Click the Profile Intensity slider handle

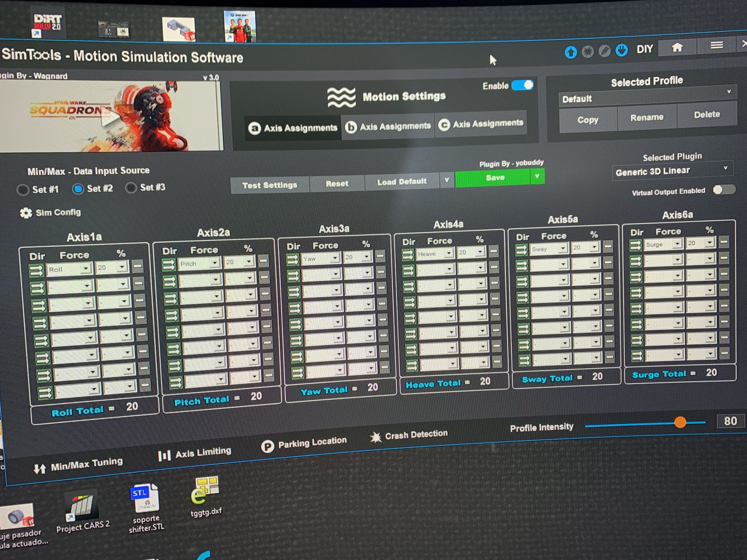click(x=680, y=422)
